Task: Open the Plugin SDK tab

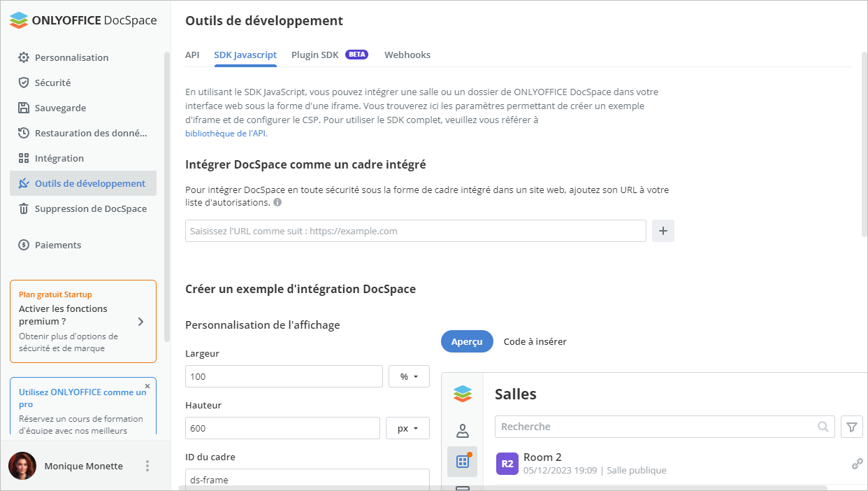Action: click(x=314, y=55)
